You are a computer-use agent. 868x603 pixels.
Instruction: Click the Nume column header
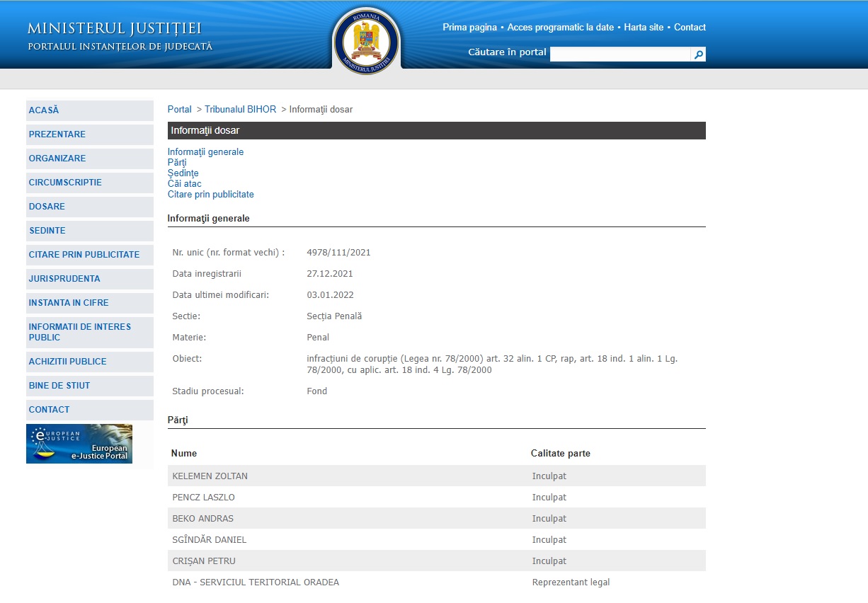pos(184,453)
